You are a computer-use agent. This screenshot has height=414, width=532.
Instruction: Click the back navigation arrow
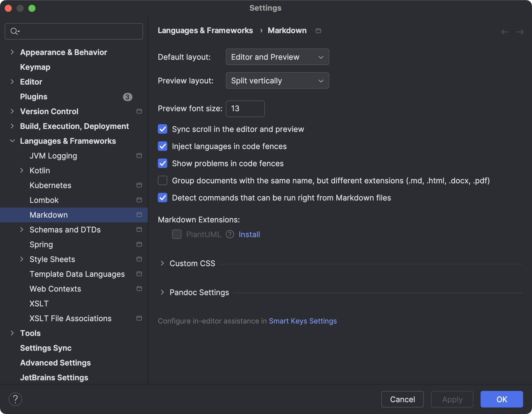504,32
